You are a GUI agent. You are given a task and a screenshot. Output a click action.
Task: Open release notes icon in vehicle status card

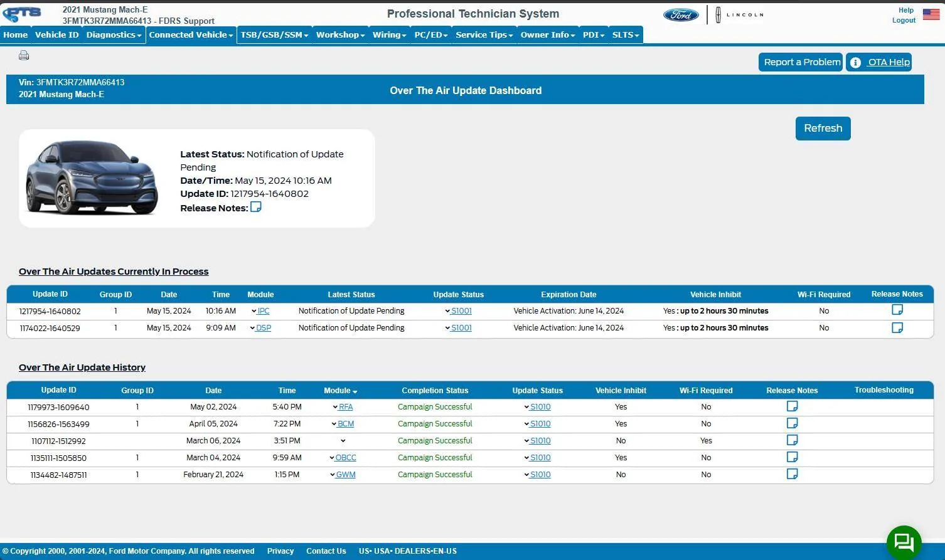[x=256, y=207]
